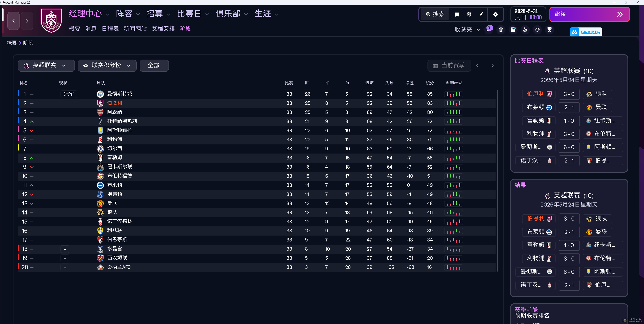
Task: Click the 继续 continue button
Action: pyautogui.click(x=590, y=14)
